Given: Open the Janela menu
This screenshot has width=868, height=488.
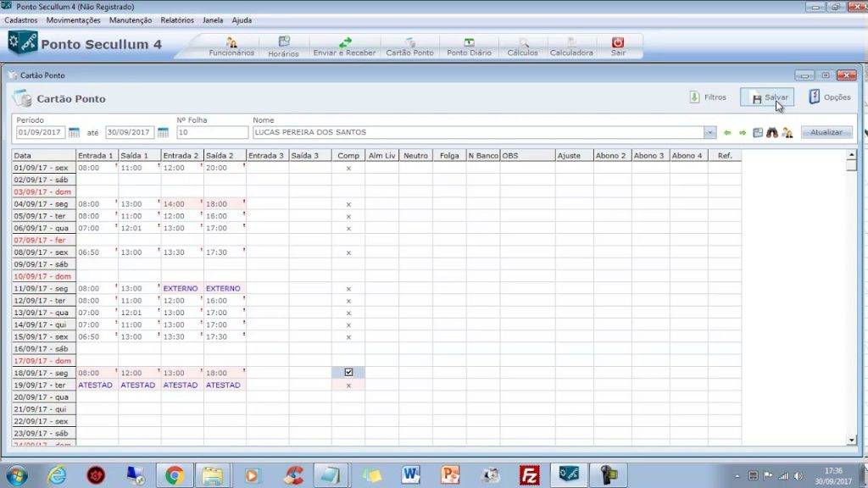Looking at the screenshot, I should 213,20.
